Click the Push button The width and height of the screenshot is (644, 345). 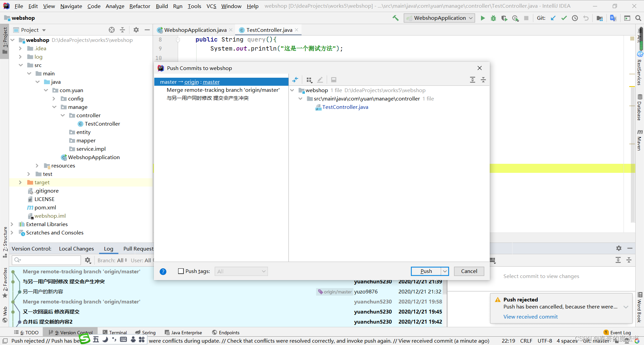(426, 271)
